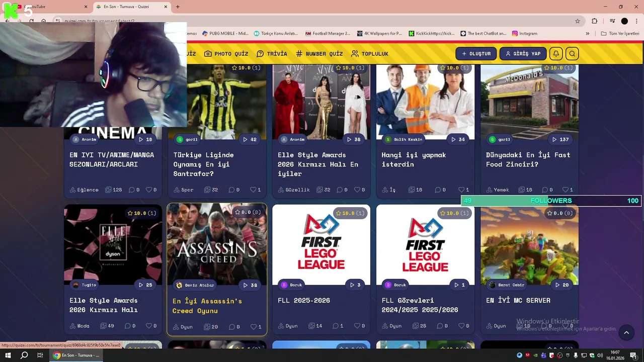Open Windows Task View
The width and height of the screenshot is (644, 362).
(x=40, y=355)
